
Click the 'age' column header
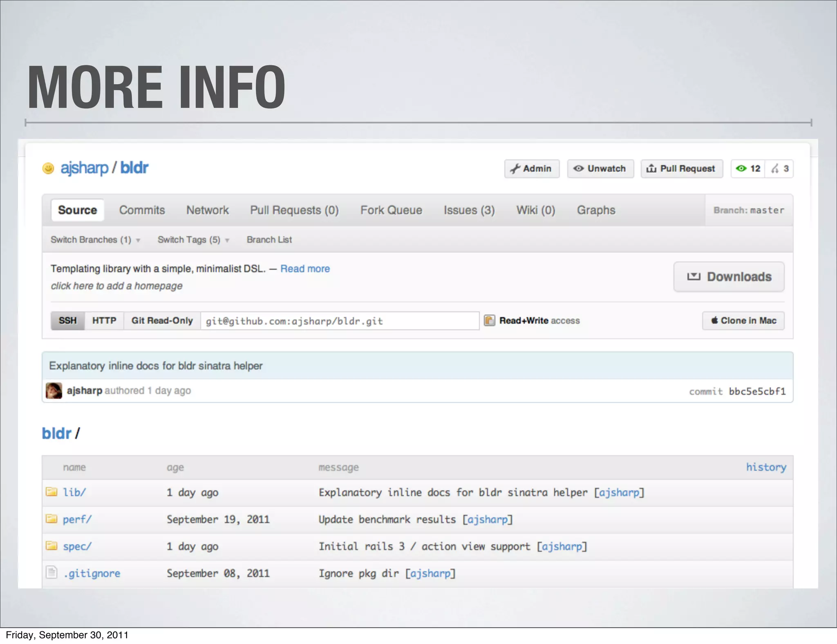(x=175, y=467)
